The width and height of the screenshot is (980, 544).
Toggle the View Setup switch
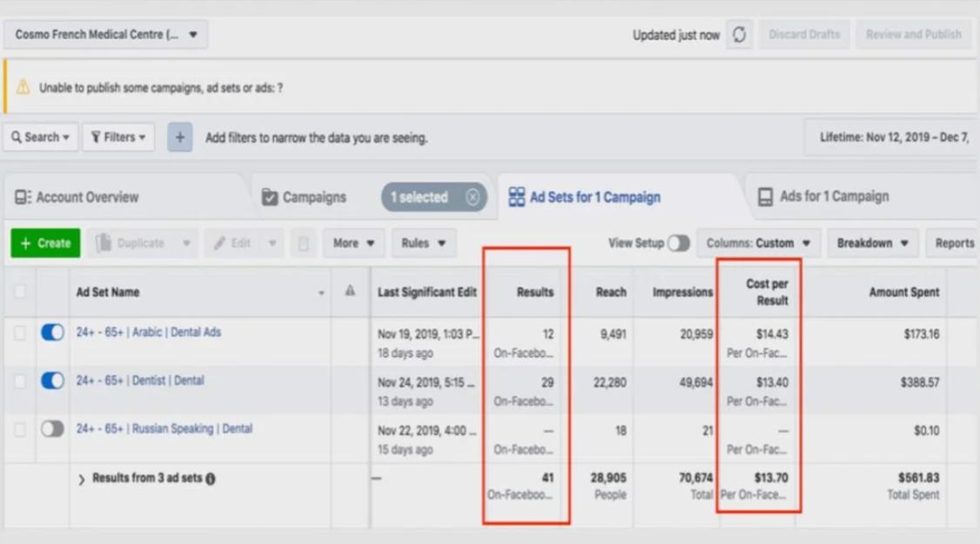pos(678,244)
